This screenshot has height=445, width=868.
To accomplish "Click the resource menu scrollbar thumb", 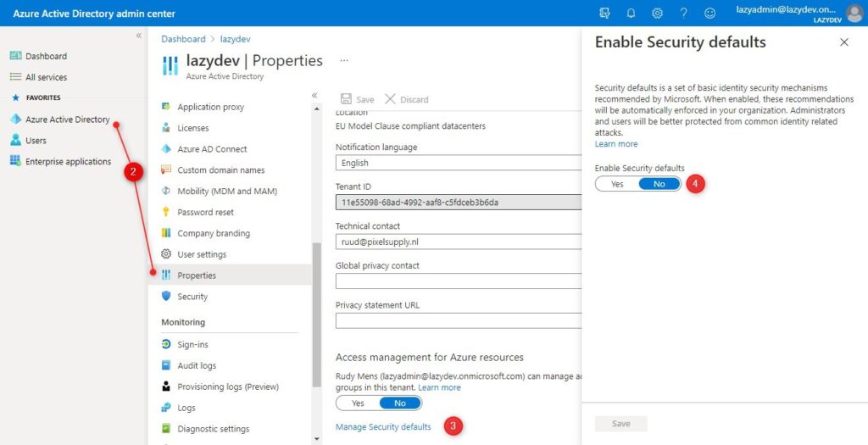I will (x=317, y=314).
